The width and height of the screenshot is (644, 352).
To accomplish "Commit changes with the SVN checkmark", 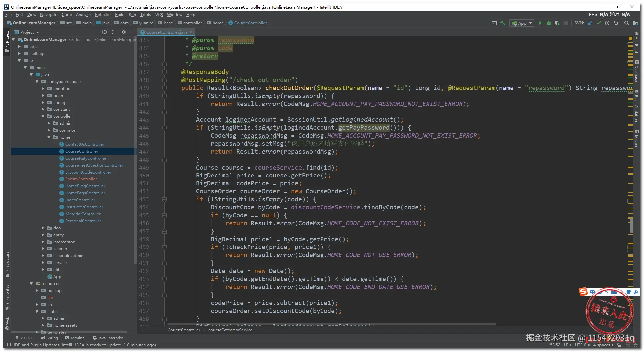I will click(599, 23).
